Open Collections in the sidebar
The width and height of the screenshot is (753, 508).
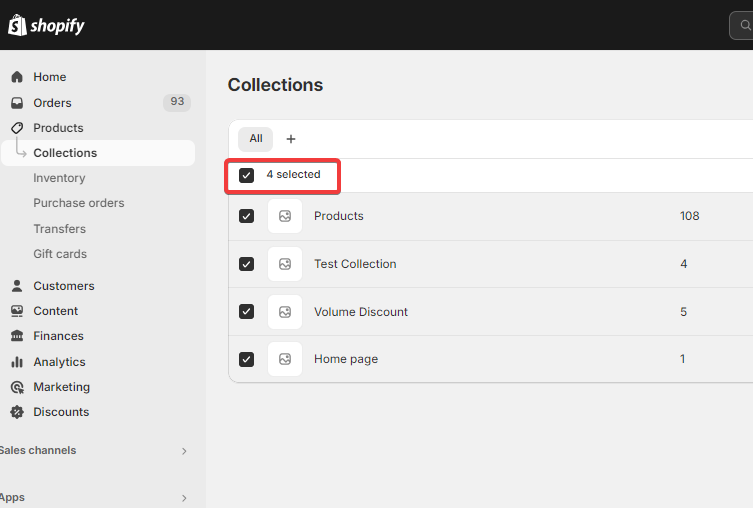(98, 153)
